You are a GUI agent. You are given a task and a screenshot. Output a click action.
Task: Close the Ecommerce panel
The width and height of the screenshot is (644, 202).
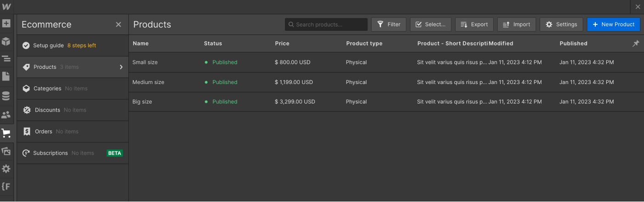coord(119,24)
